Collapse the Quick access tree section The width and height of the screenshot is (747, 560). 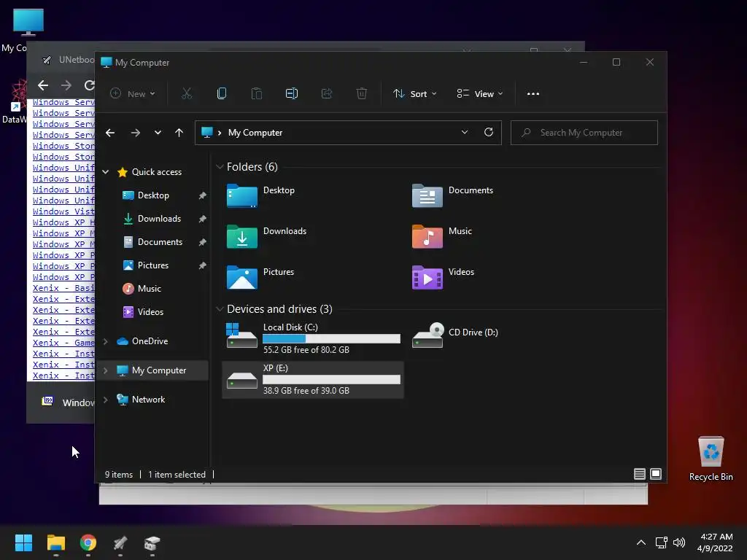pyautogui.click(x=106, y=172)
